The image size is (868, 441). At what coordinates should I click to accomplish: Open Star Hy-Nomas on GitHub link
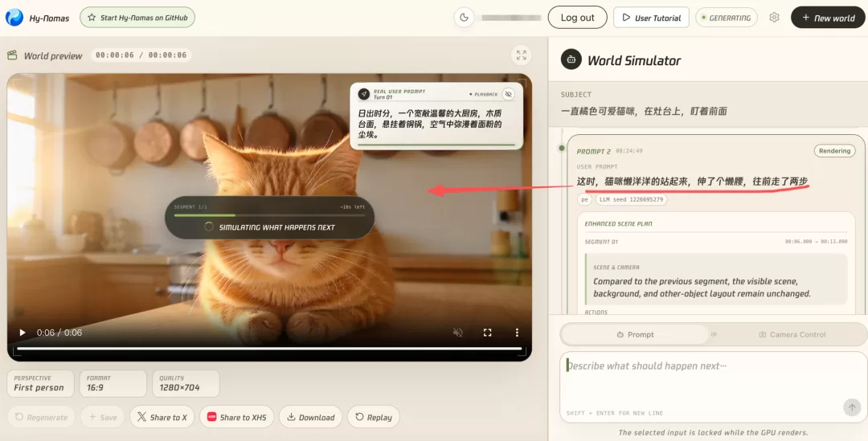pyautogui.click(x=137, y=18)
